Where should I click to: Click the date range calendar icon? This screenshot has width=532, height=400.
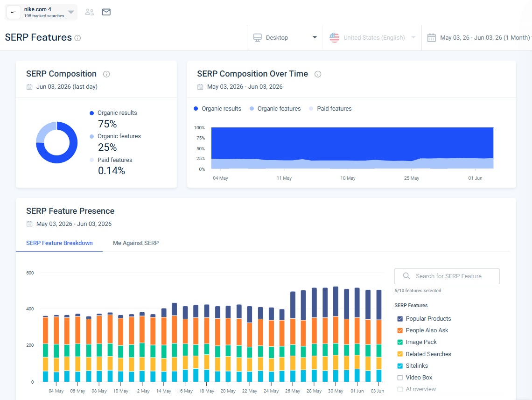(432, 38)
